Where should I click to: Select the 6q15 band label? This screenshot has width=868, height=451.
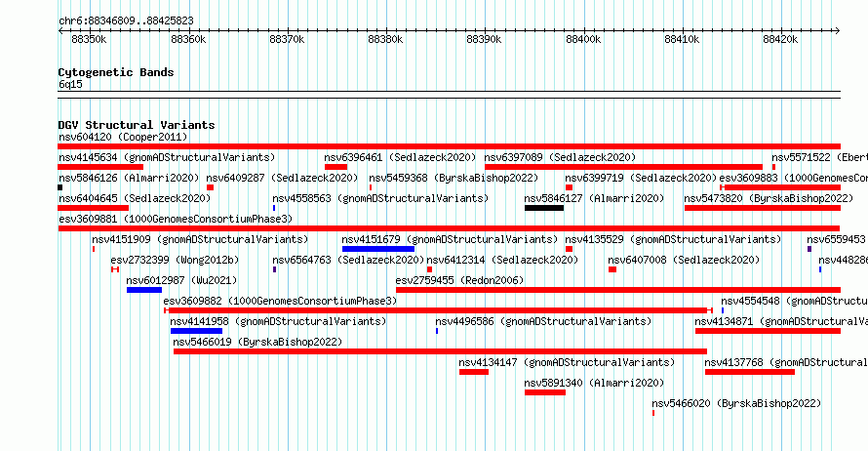tap(70, 84)
